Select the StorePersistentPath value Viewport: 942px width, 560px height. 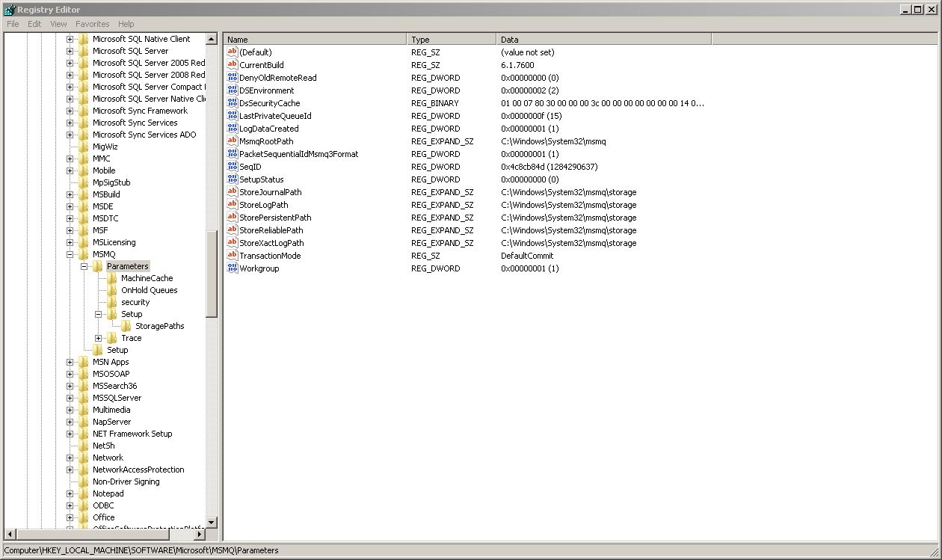coord(275,218)
